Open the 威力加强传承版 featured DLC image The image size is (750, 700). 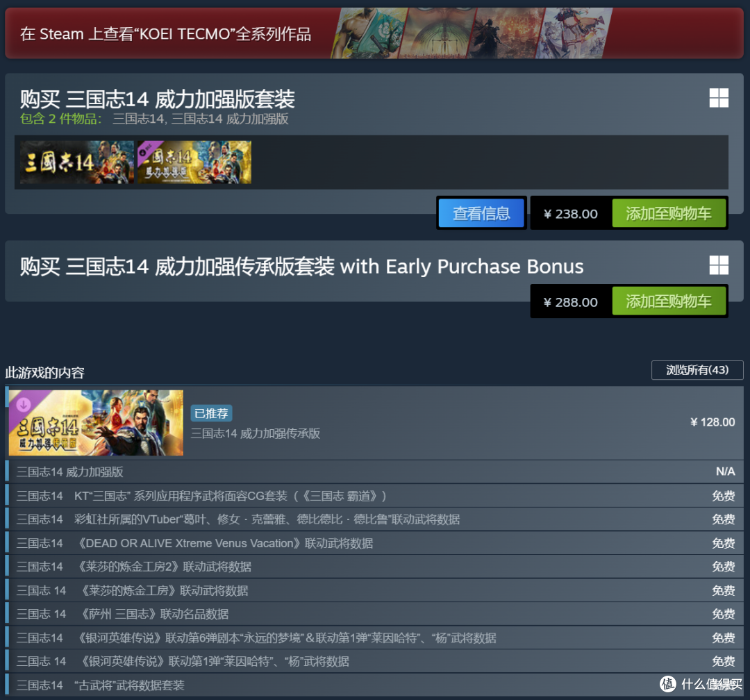[96, 422]
